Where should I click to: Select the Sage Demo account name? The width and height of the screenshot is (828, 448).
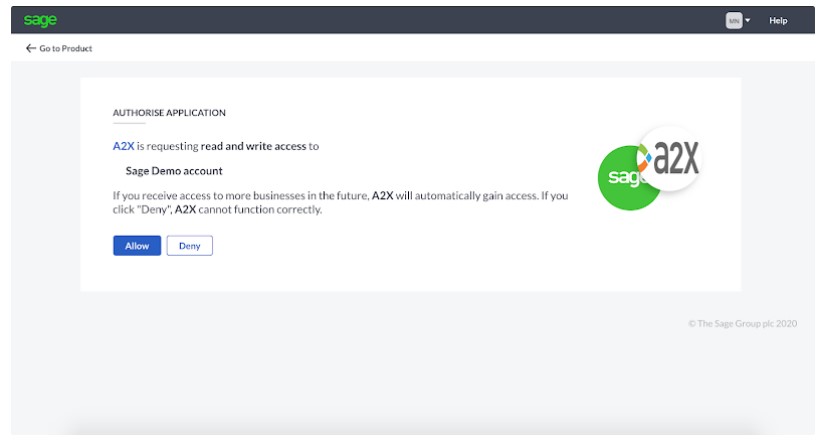tap(174, 171)
